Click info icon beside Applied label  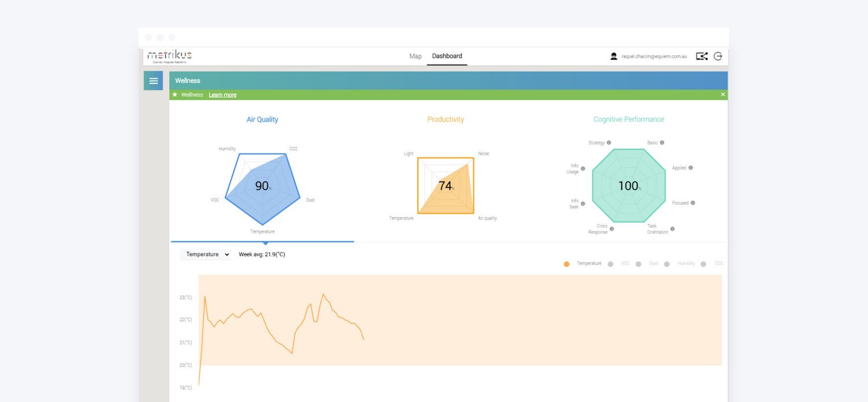pos(690,168)
